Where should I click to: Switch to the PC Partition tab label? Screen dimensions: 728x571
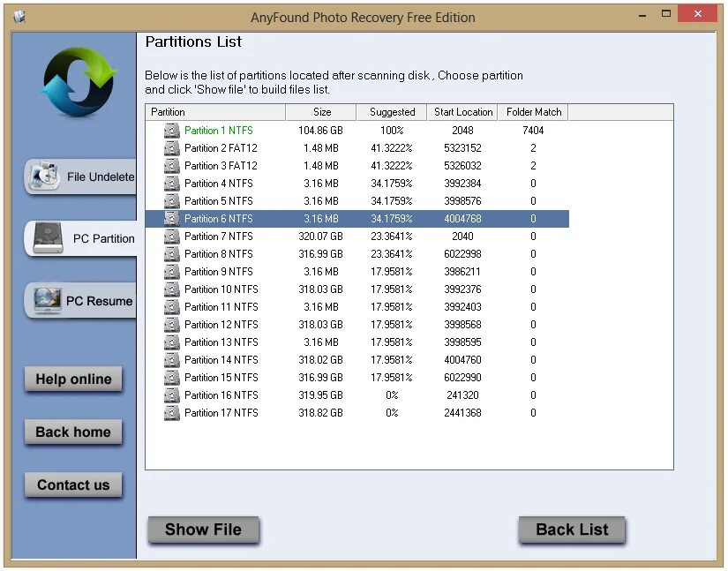point(104,238)
